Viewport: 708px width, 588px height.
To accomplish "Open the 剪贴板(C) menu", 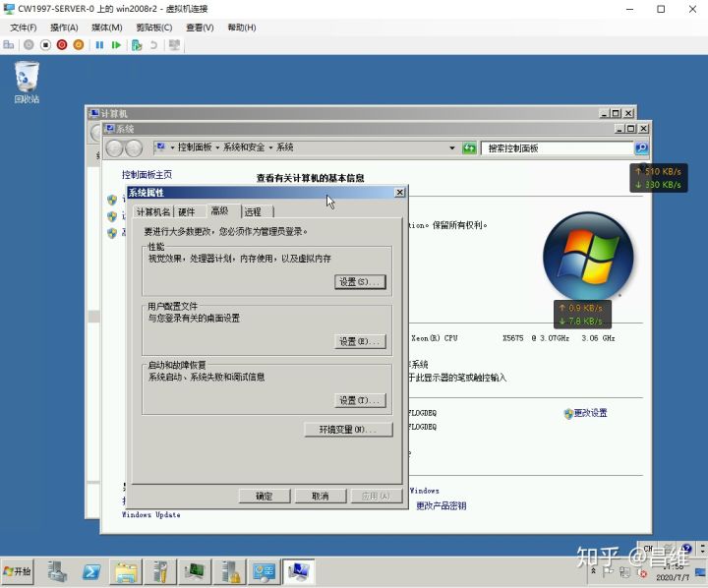I will pos(154,28).
